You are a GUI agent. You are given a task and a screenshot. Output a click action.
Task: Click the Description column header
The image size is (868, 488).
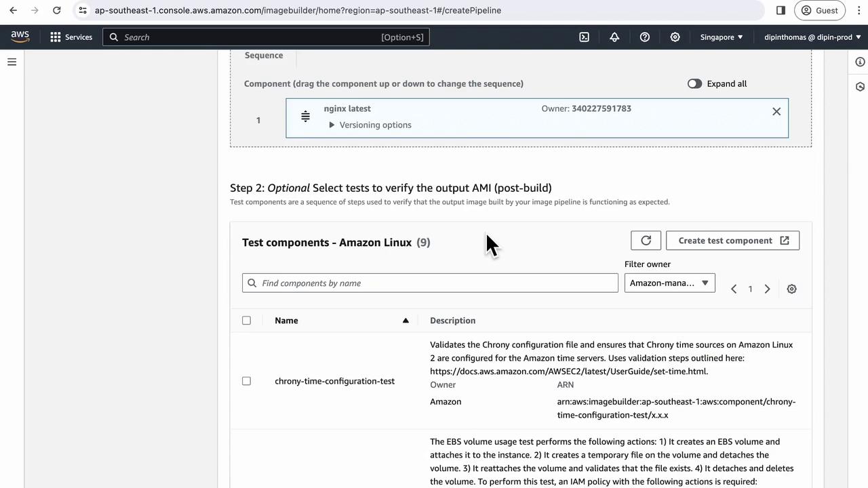(452, 321)
